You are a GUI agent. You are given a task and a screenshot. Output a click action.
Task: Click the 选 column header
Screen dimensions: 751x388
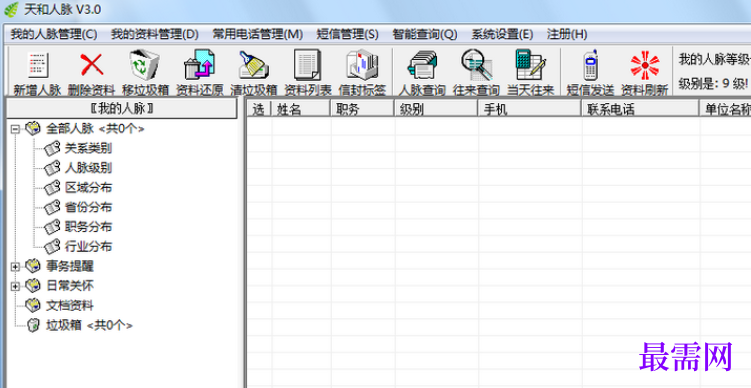pos(259,109)
